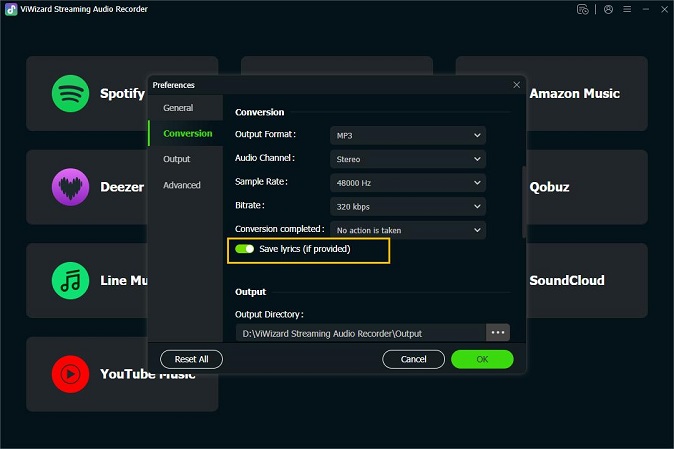Expand the Sample Rate 48000 Hz dropdown
This screenshot has height=449, width=674.
point(408,183)
